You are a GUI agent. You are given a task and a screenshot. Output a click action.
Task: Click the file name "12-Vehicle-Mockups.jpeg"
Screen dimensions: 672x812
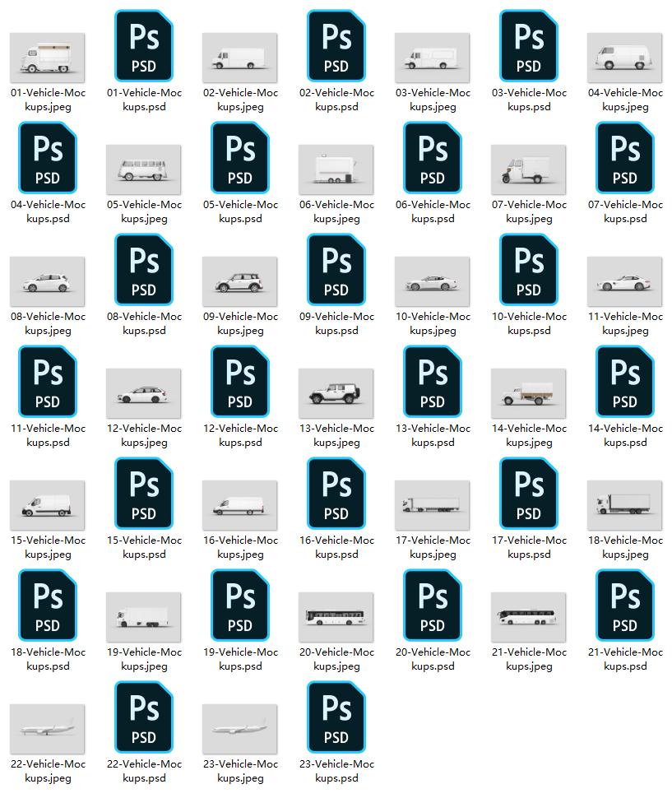tap(144, 435)
